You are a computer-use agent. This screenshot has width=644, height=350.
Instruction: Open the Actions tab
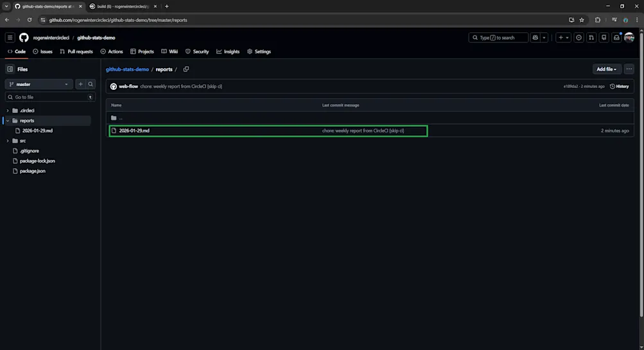click(x=111, y=51)
